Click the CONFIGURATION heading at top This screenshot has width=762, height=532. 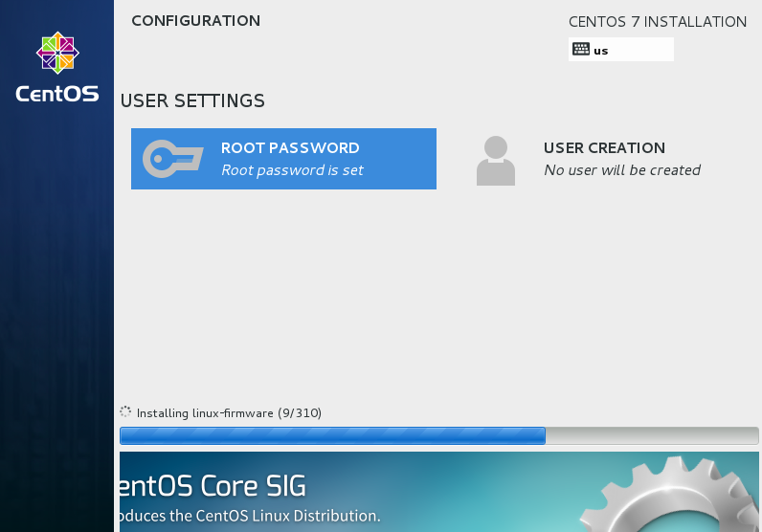tap(195, 21)
